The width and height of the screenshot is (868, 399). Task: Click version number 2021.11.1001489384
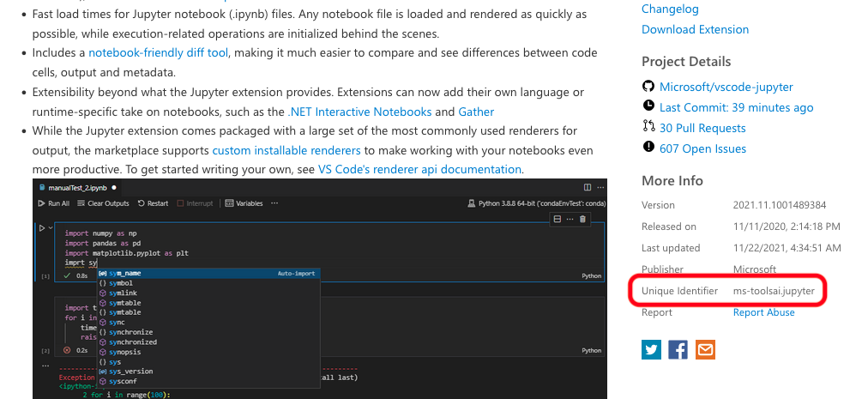click(780, 205)
